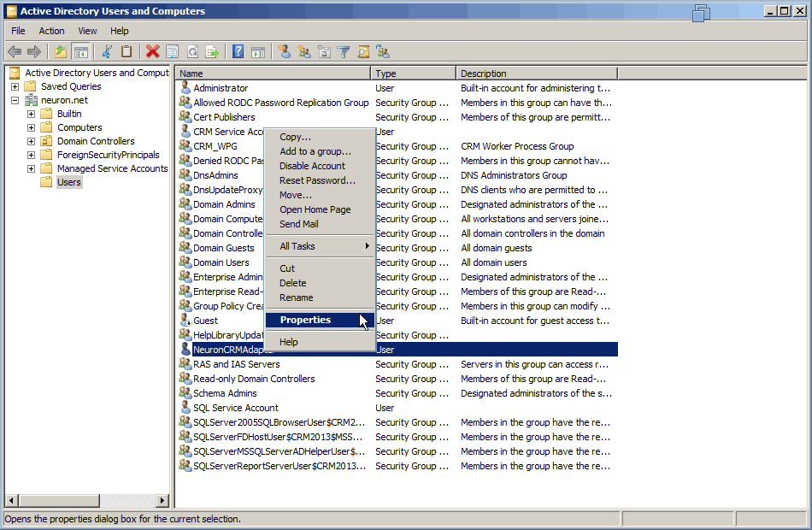Expand the Builtin container node
This screenshot has width=812, height=530.
(31, 114)
